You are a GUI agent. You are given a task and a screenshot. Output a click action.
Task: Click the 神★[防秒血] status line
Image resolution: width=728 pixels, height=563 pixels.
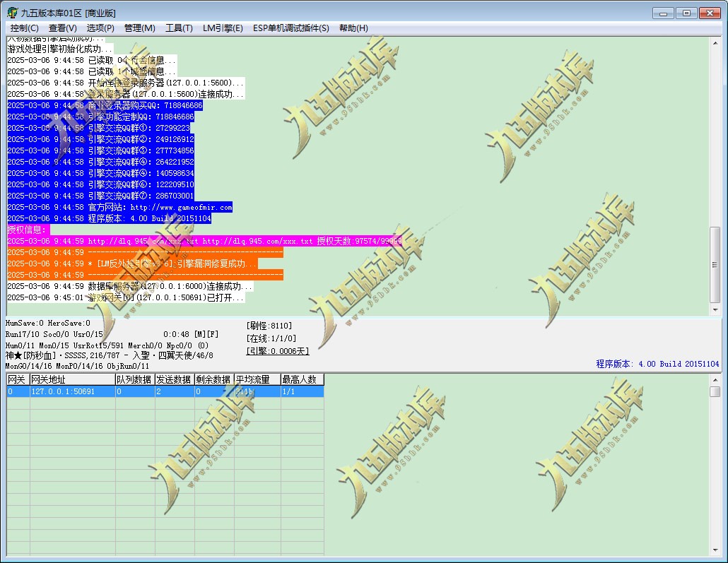(x=109, y=355)
